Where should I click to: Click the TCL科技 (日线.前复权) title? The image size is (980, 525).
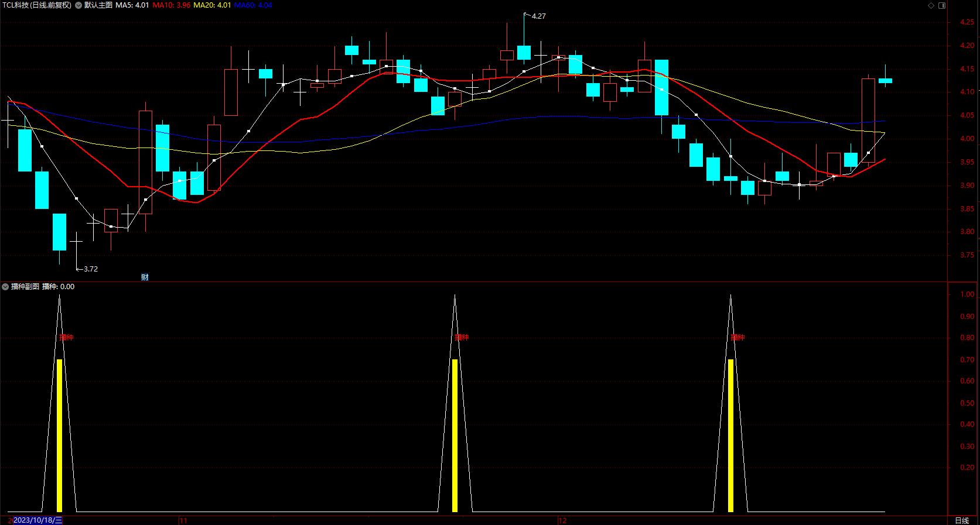[37, 5]
